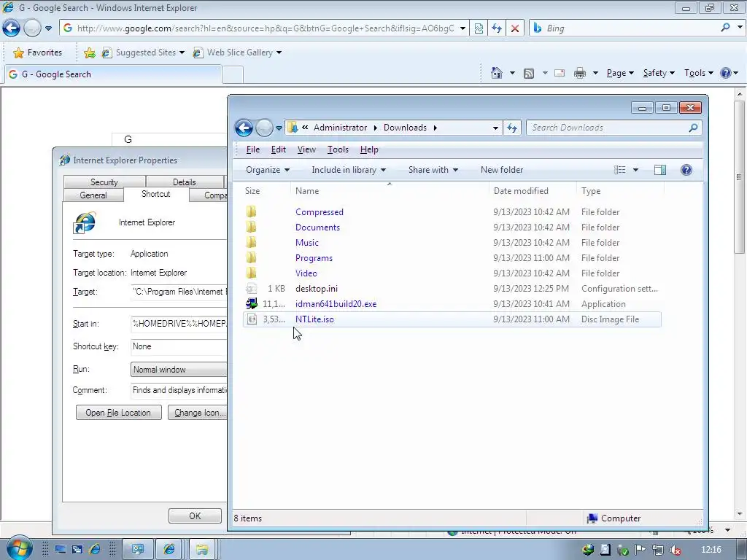Select the Programs folder row
Viewport: 747px width, 560px height.
pos(452,258)
